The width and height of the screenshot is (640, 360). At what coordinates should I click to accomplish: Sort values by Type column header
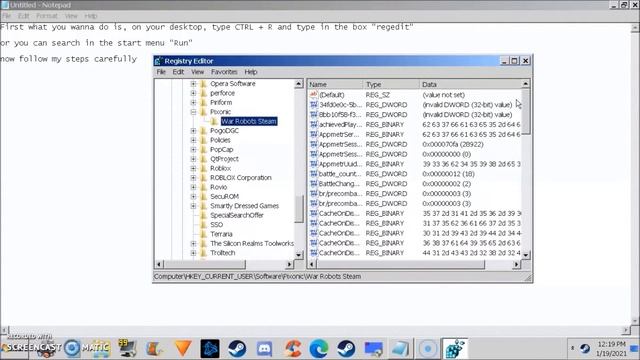click(391, 84)
